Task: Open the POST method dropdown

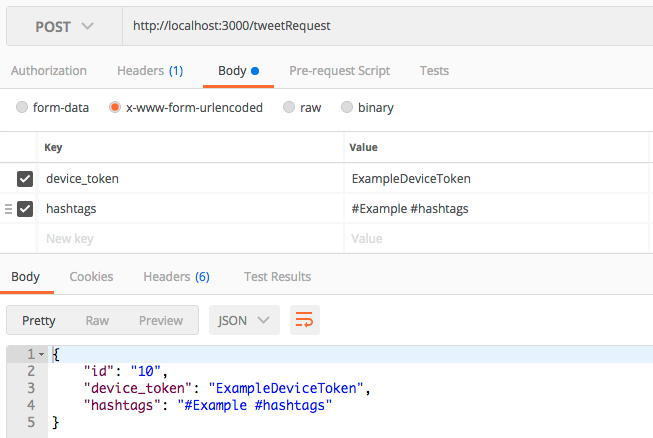Action: coord(65,26)
